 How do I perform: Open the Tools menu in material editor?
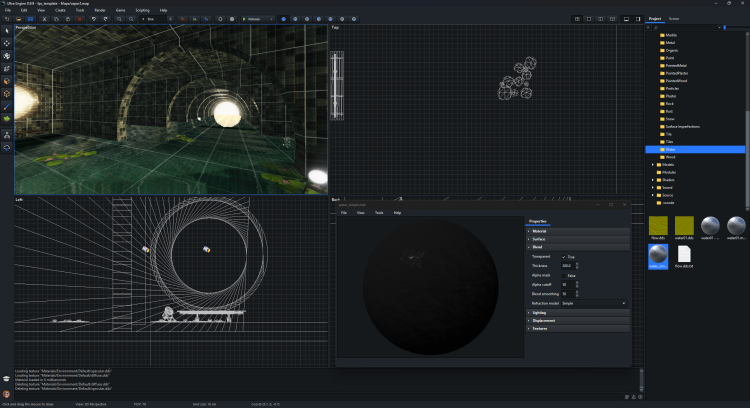tap(379, 213)
